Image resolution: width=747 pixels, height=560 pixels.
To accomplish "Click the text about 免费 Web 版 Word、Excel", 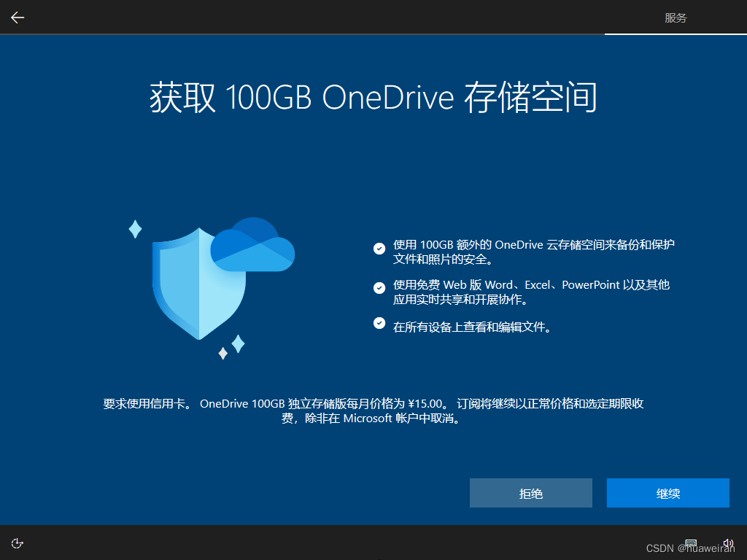I will pyautogui.click(x=531, y=292).
